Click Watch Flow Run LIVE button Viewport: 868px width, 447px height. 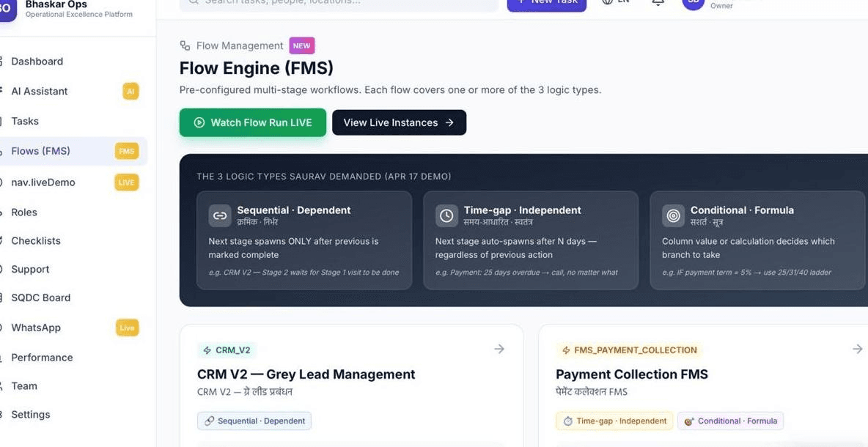point(253,122)
